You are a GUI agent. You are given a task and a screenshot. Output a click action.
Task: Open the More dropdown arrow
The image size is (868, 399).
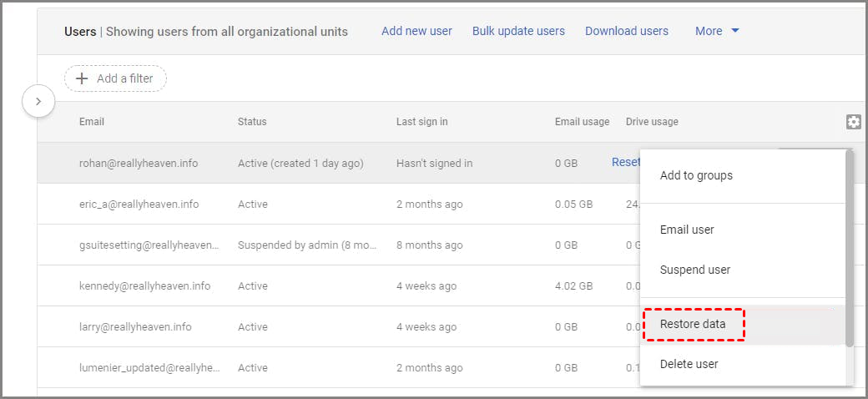(x=735, y=31)
